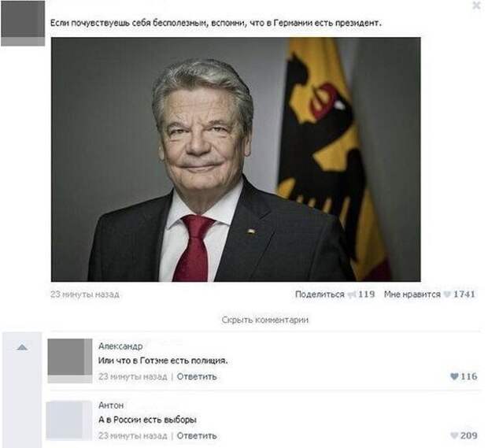Open Александр's profile picture
The image size is (488, 448).
70,361
